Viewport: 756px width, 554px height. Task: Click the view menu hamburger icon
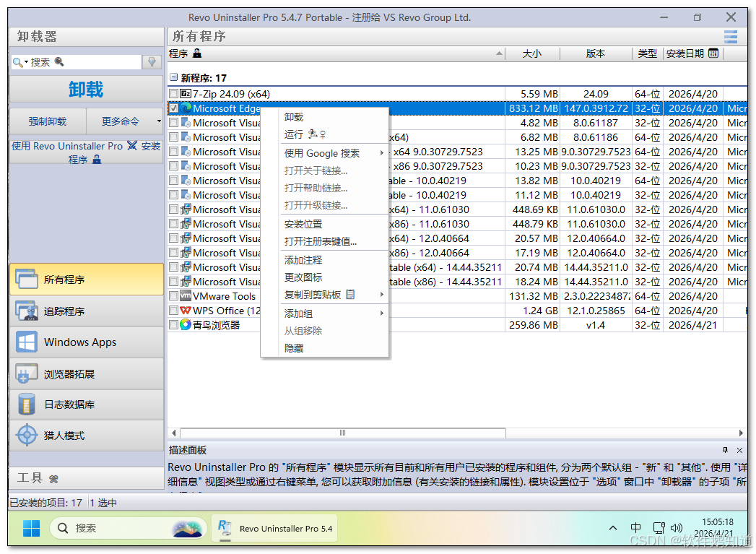[731, 37]
